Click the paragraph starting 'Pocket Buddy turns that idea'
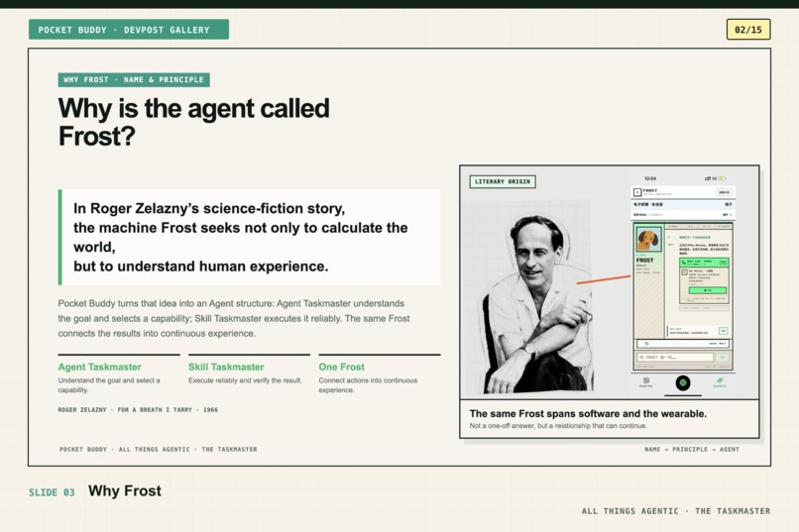 [234, 318]
